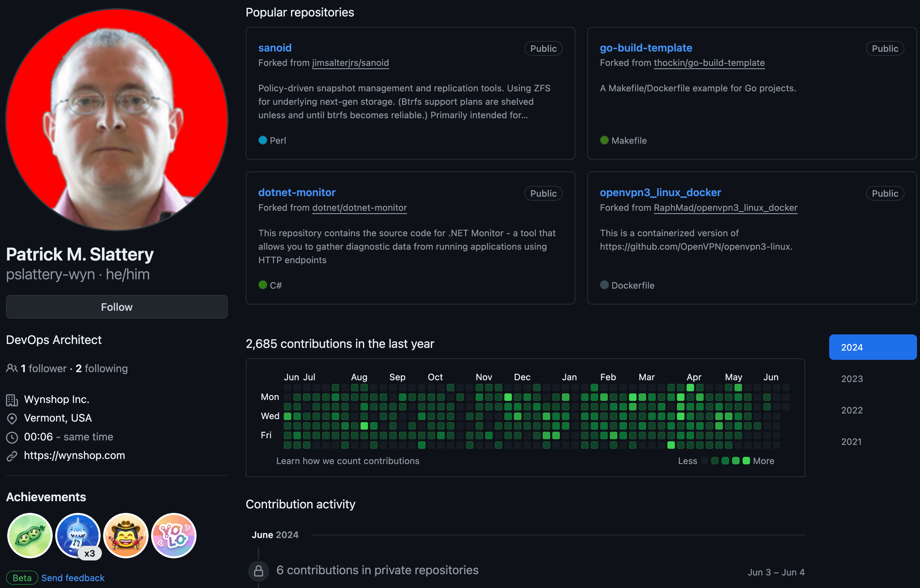This screenshot has width=920, height=588.
Task: Click the sanoid repository card
Action: (x=410, y=93)
